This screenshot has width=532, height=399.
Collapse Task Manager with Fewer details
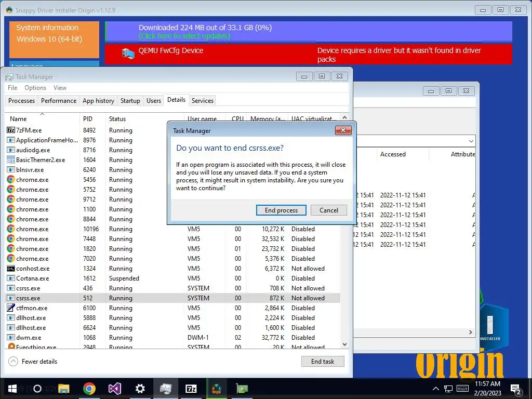pos(33,362)
